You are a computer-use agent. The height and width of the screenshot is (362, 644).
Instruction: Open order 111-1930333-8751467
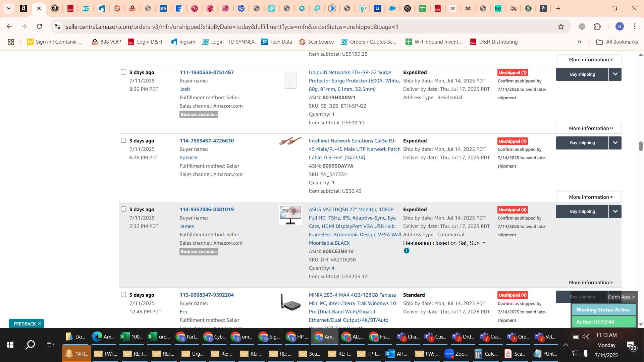pos(207,72)
